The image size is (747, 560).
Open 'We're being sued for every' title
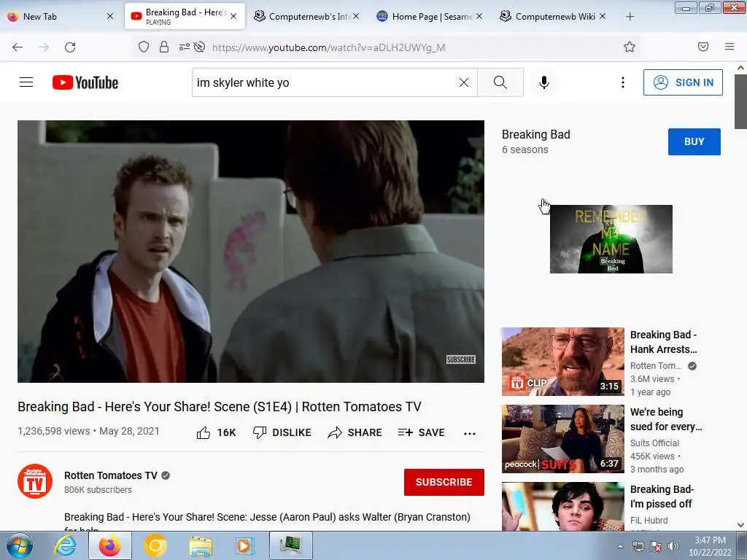pyautogui.click(x=666, y=419)
